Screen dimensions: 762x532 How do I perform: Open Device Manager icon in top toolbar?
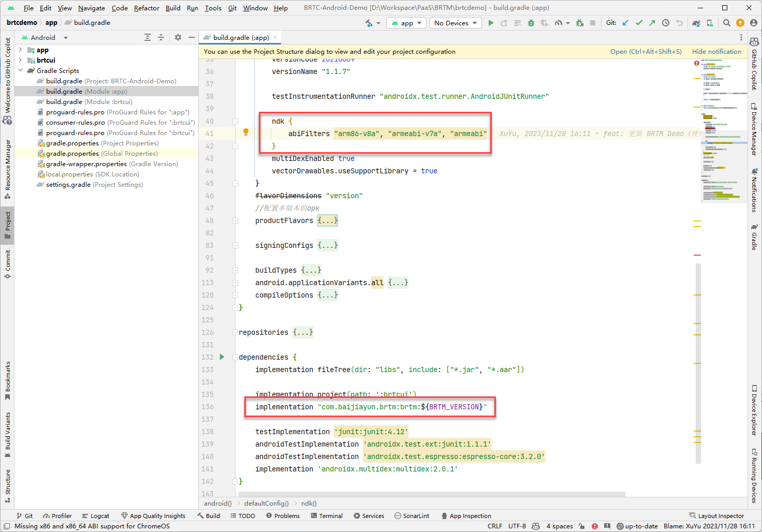click(710, 23)
